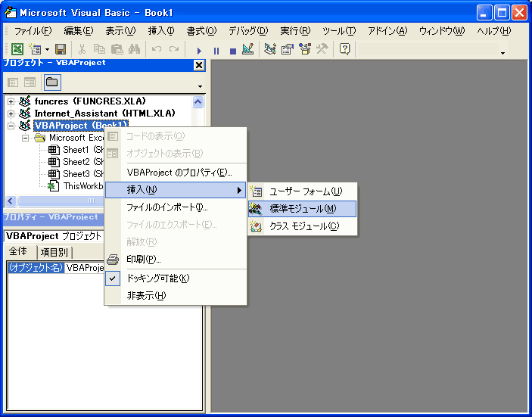Click the Run macro play icon
Image resolution: width=532 pixels, height=417 pixels.
(199, 51)
